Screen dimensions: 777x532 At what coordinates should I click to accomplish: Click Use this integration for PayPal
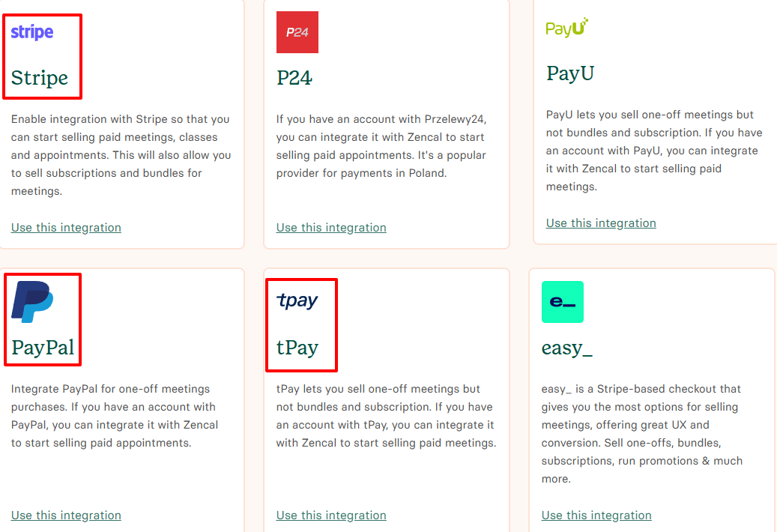pos(66,515)
